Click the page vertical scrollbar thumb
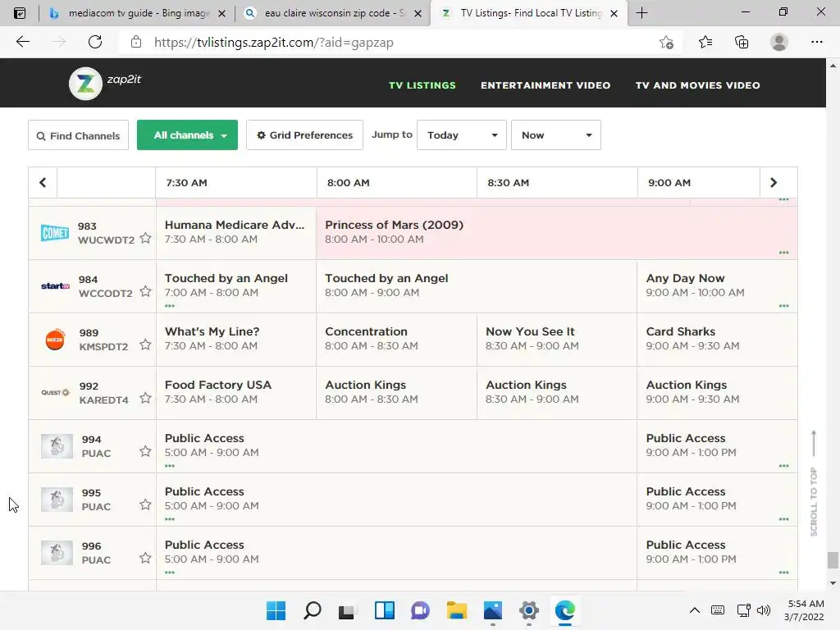 point(833,560)
